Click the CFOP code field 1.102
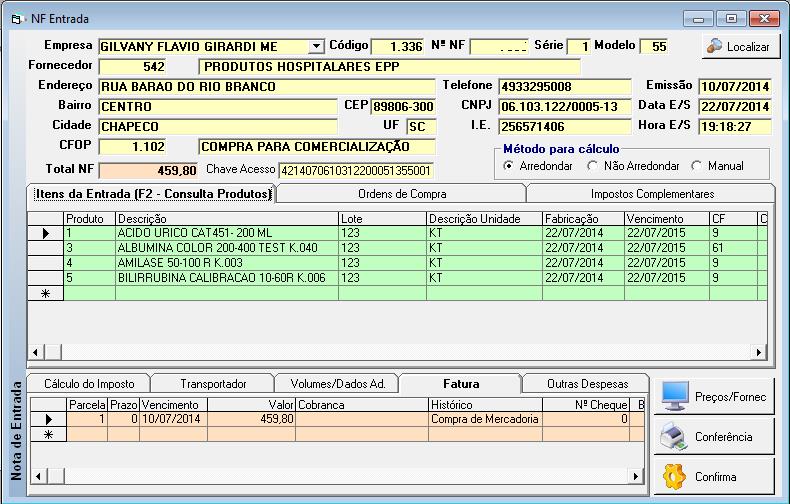Viewport: 790px width, 504px height. click(132, 147)
